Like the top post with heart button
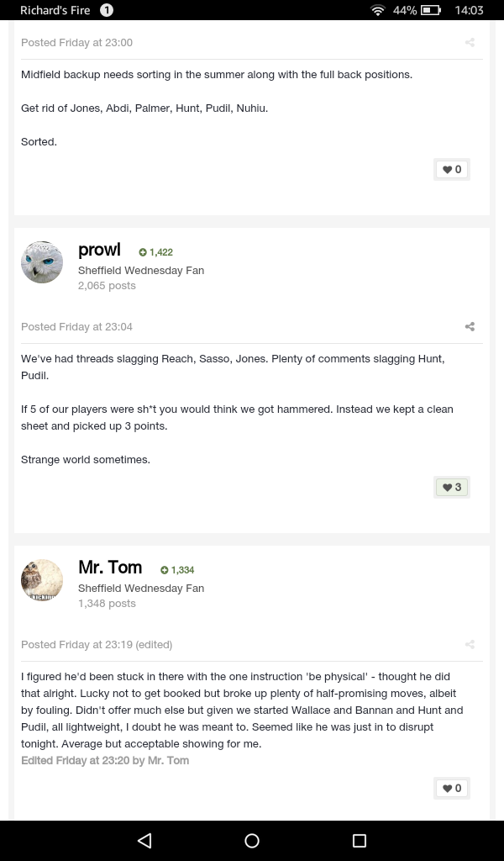This screenshot has height=861, width=504. [452, 169]
